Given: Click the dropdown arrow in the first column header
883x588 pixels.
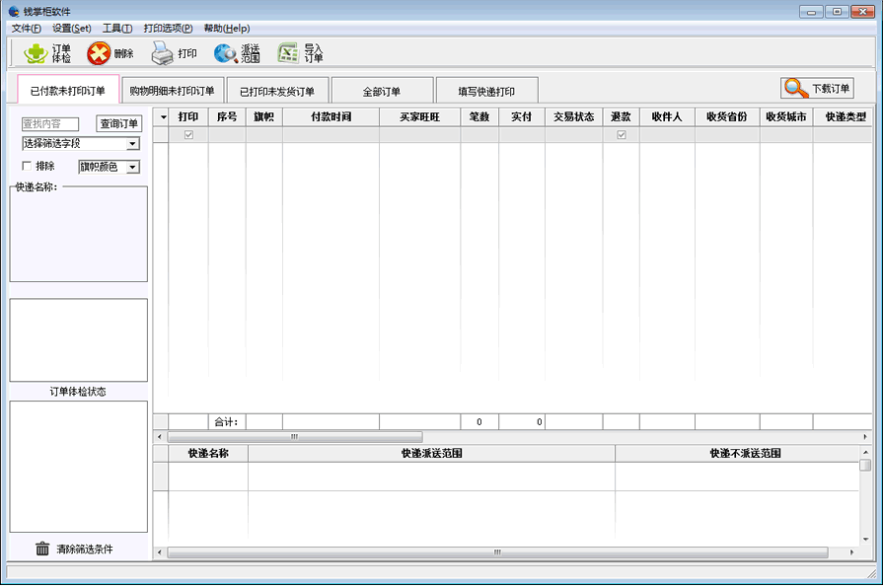Looking at the screenshot, I should point(161,118).
